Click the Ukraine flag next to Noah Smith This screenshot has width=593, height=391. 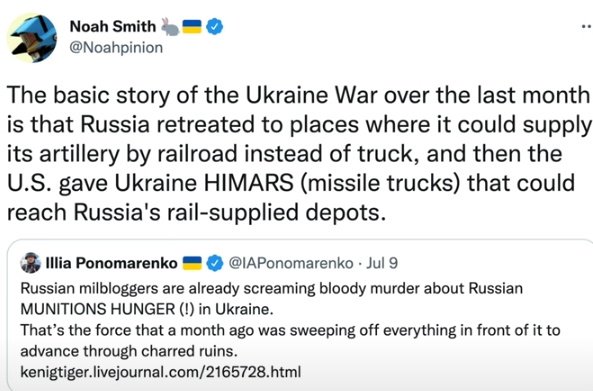point(192,26)
